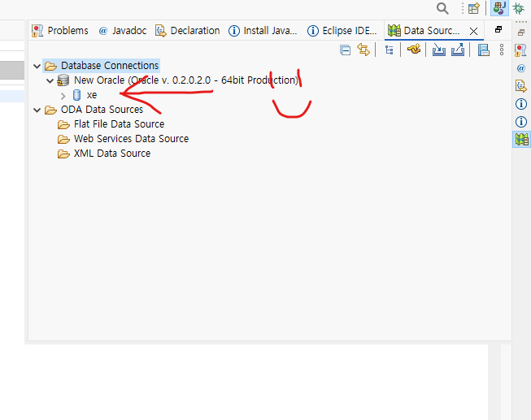Click the Export profiles toolbar icon
The width and height of the screenshot is (531, 420).
click(x=458, y=50)
